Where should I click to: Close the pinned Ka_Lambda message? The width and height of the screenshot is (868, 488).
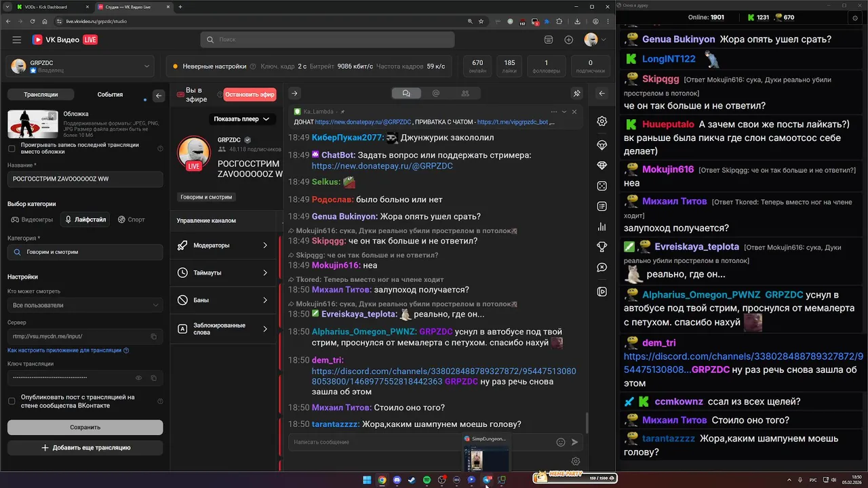[x=574, y=112]
